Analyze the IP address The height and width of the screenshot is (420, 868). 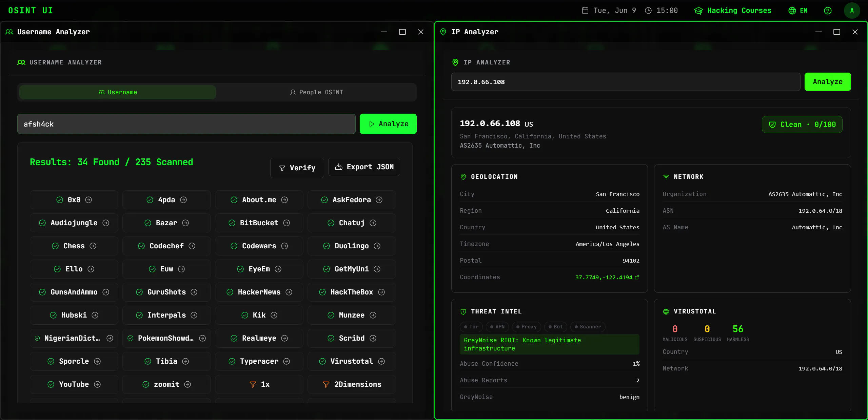(828, 82)
